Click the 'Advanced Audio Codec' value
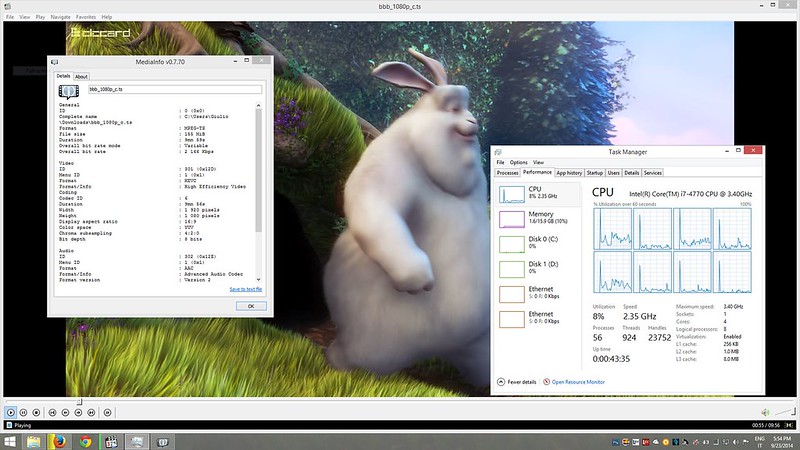800x450 pixels. tap(214, 274)
